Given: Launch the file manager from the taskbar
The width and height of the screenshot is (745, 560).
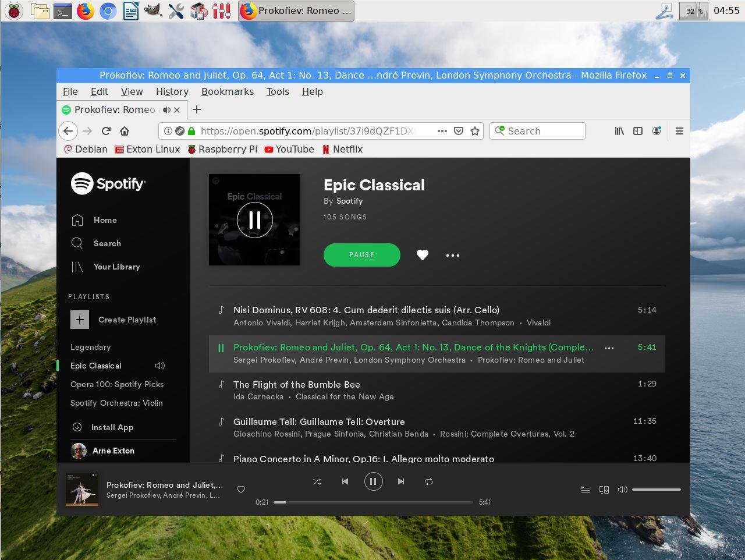Looking at the screenshot, I should (x=40, y=10).
